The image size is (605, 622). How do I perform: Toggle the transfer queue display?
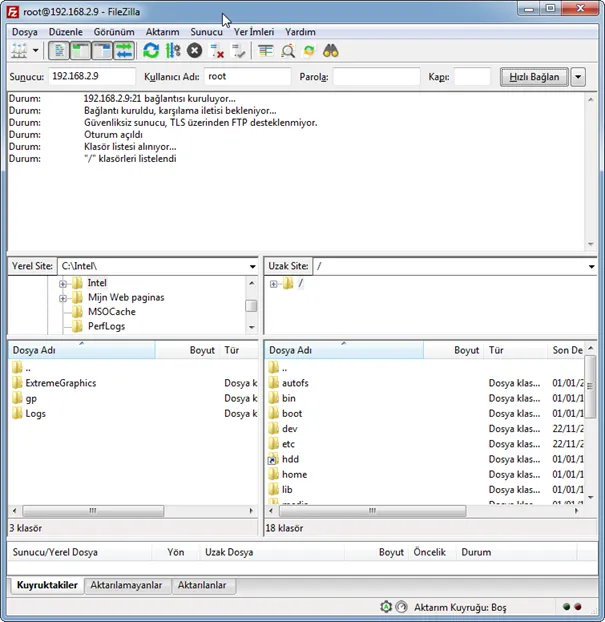pos(124,51)
